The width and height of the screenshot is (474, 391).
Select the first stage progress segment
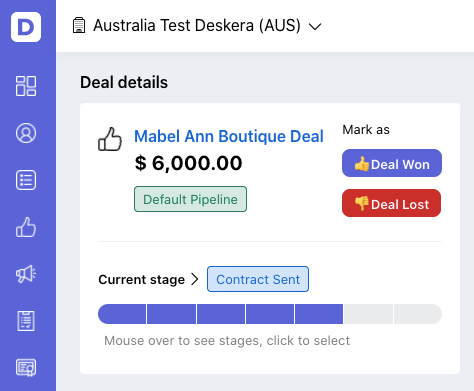[122, 314]
